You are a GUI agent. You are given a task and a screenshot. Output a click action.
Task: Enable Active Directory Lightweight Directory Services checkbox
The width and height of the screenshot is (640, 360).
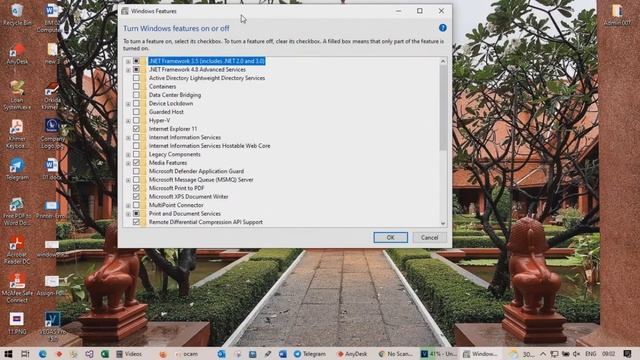coord(136,78)
